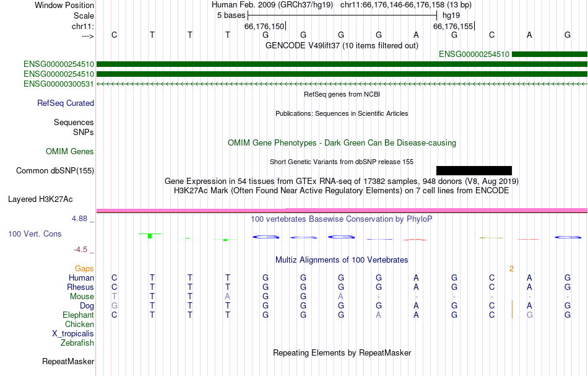Open Common dbSNP(155) track label

coord(55,170)
